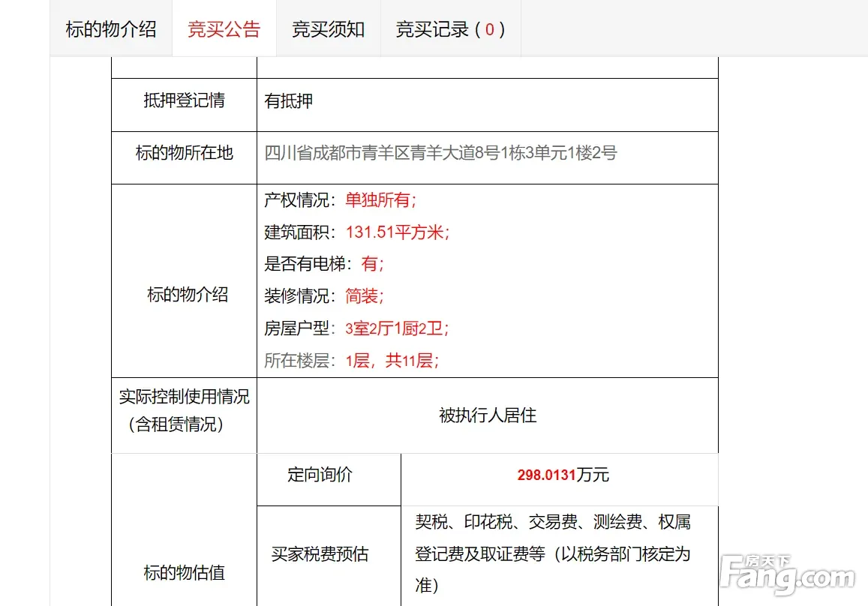Select the 是否有电梯 line
The height and width of the screenshot is (606, 868).
(324, 264)
